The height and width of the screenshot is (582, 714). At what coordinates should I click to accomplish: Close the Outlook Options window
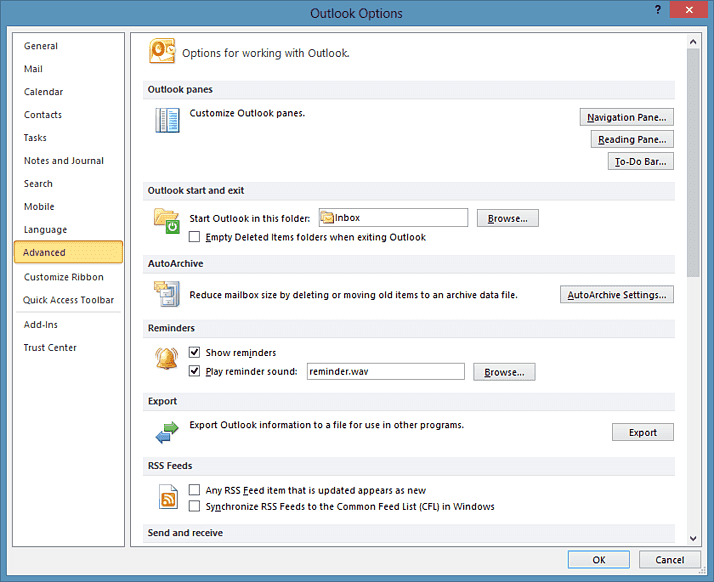(x=689, y=10)
